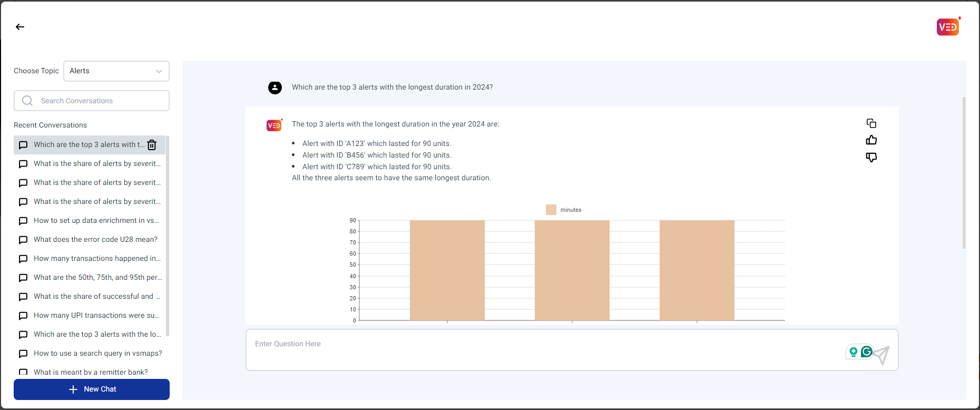Click the send message paper plane icon

point(882,355)
